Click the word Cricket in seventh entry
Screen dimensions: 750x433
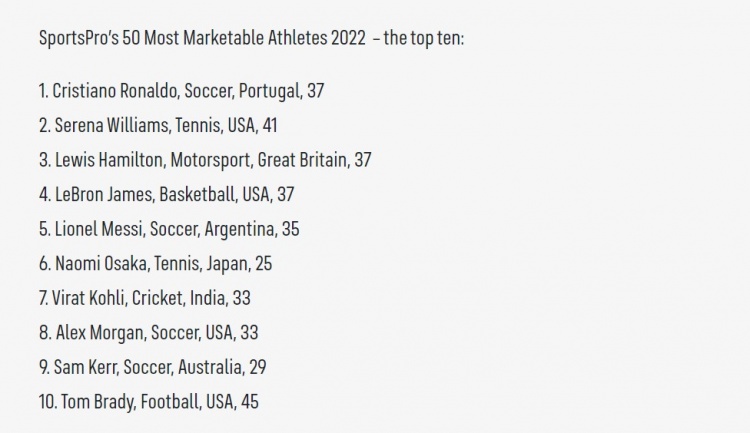[158, 298]
